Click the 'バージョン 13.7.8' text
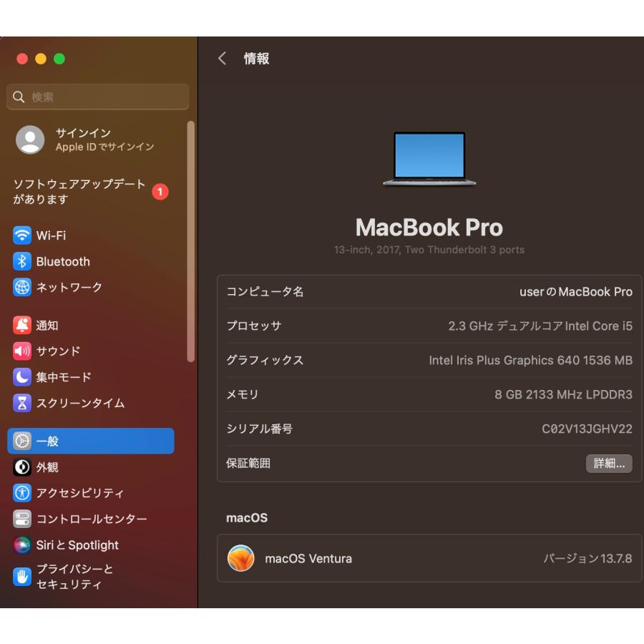 (x=587, y=559)
